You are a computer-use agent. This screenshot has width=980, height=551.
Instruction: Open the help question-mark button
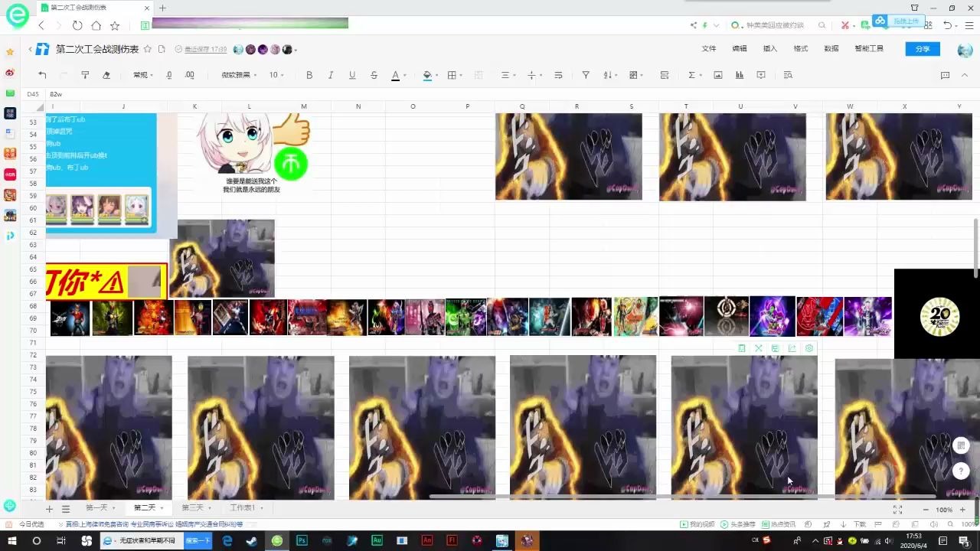click(962, 471)
